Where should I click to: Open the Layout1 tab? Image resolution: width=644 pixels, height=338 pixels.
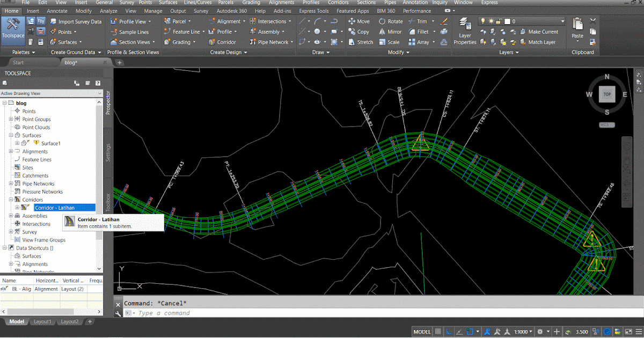click(42, 321)
